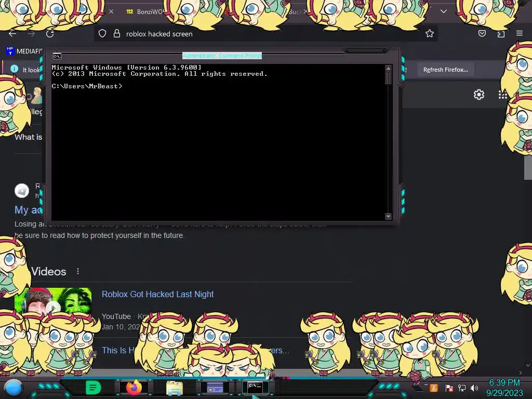Go back to the previous Firefox page
The height and width of the screenshot is (399, 532).
click(12, 34)
